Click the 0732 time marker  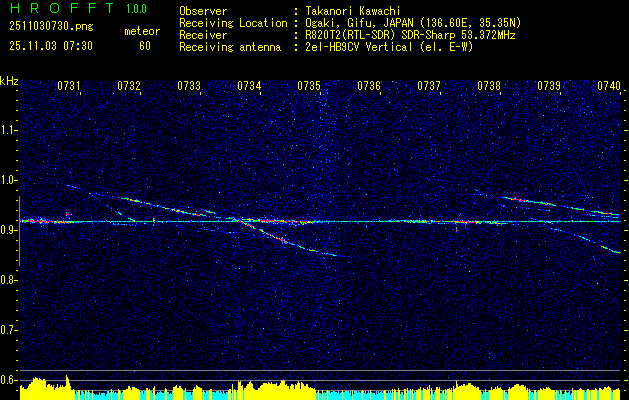click(129, 86)
